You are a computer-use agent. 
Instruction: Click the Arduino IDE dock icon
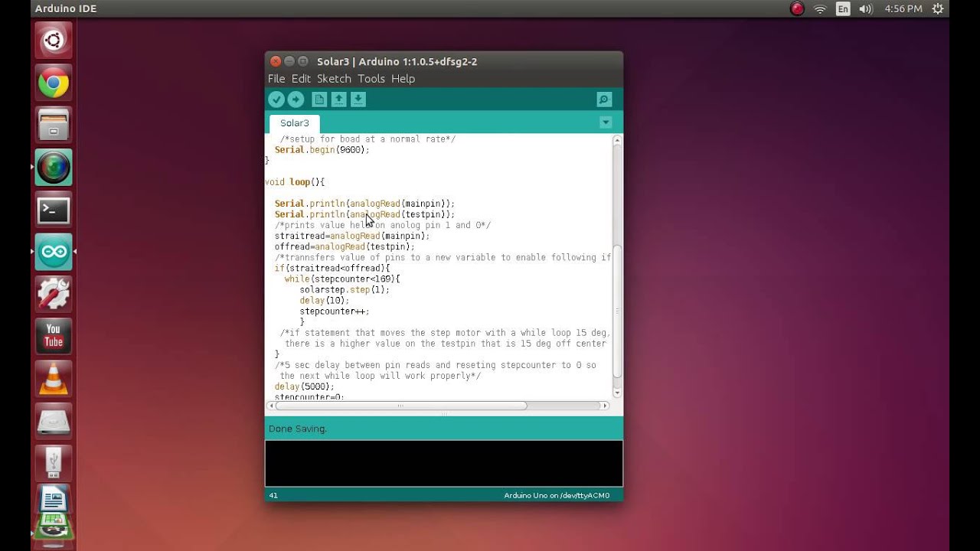pyautogui.click(x=54, y=252)
